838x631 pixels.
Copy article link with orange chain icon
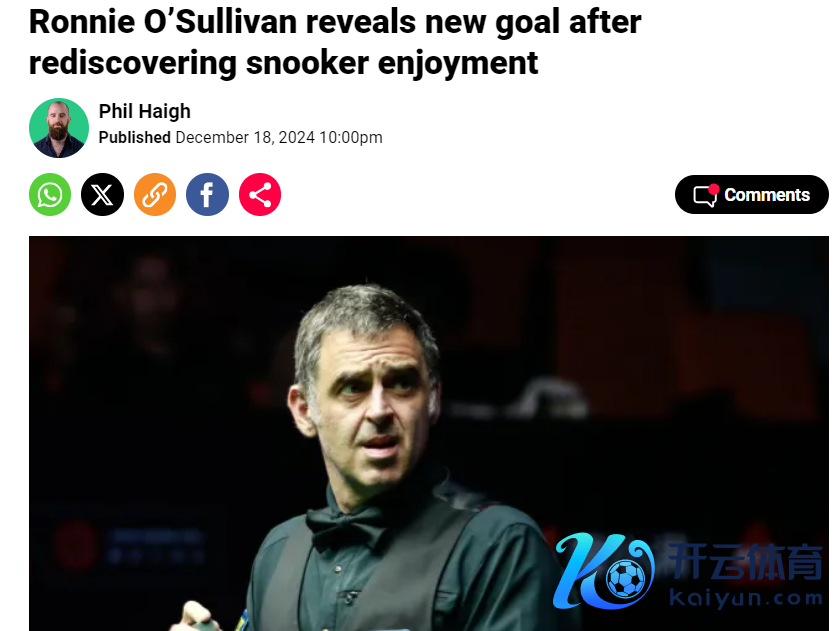(x=155, y=194)
